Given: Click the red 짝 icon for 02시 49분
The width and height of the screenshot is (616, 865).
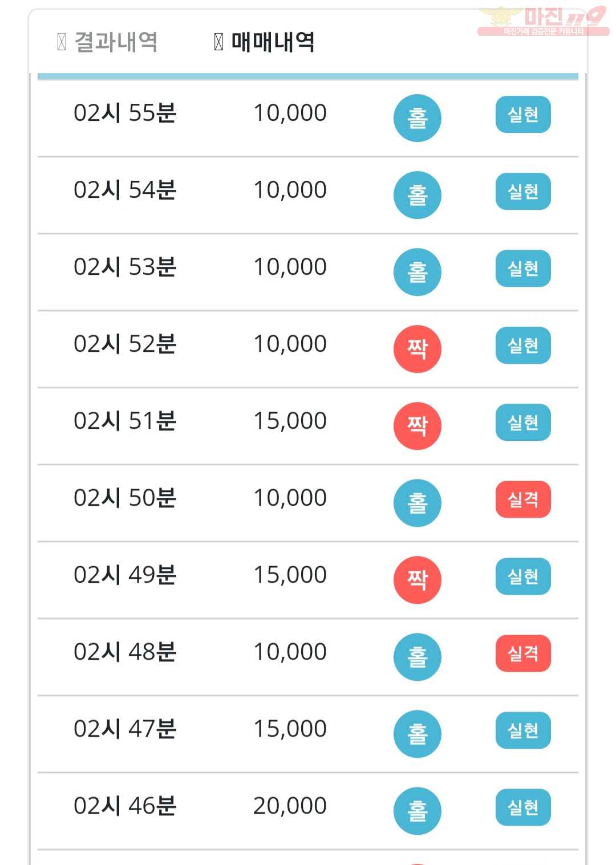Looking at the screenshot, I should click(x=418, y=580).
